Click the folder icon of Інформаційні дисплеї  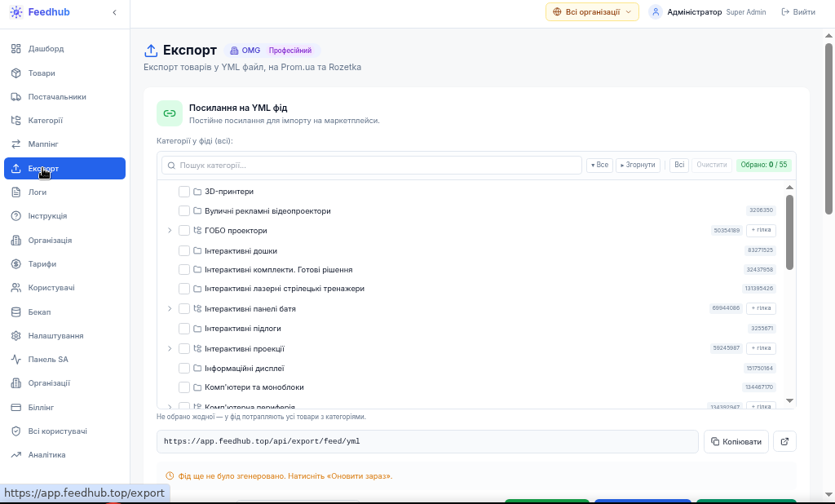[197, 369]
